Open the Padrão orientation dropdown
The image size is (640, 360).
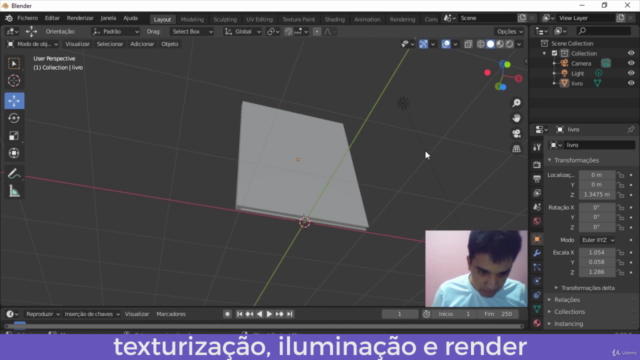(116, 31)
